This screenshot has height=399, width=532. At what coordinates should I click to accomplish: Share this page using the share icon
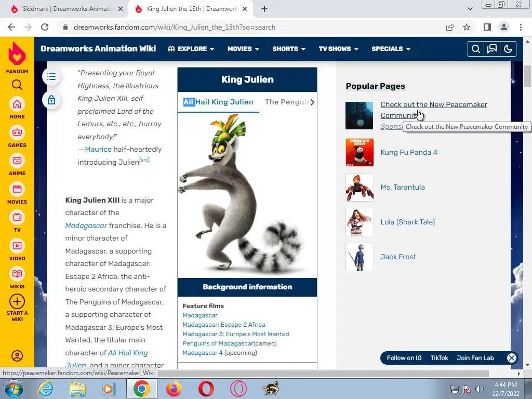click(450, 27)
